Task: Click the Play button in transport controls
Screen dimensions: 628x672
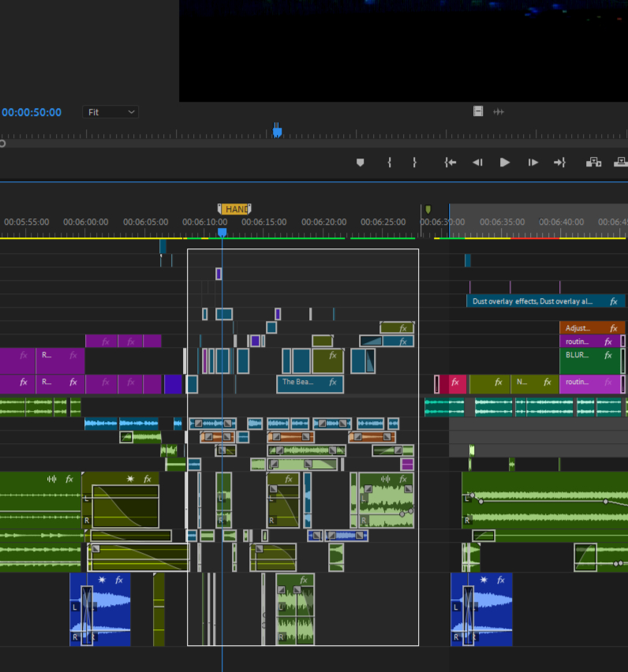Action: tap(505, 162)
